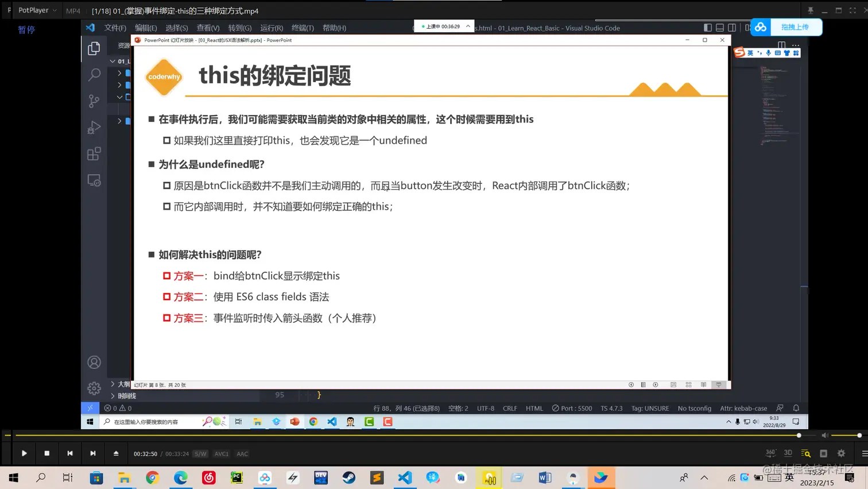Click the UTF-8 encoding indicator
The height and width of the screenshot is (489, 868).
[x=486, y=409]
